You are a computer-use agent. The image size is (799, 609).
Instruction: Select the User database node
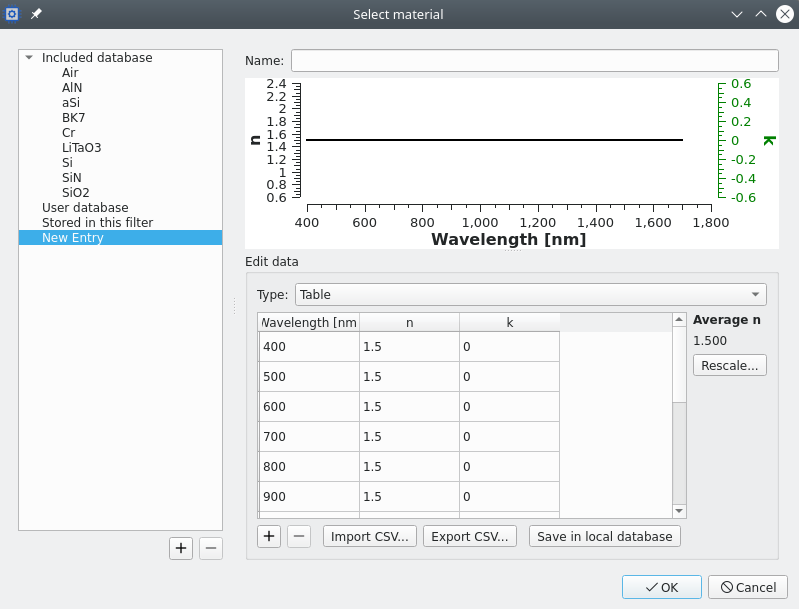pyautogui.click(x=85, y=208)
